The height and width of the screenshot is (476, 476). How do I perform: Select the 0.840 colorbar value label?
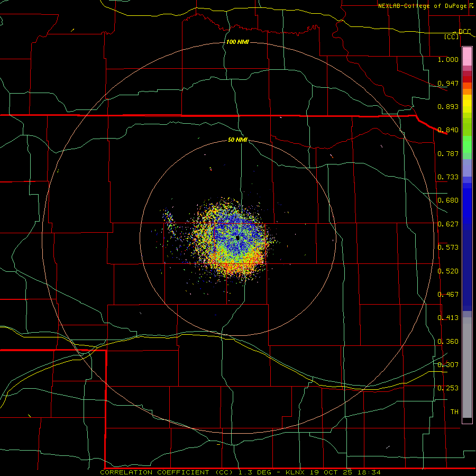[448, 130]
